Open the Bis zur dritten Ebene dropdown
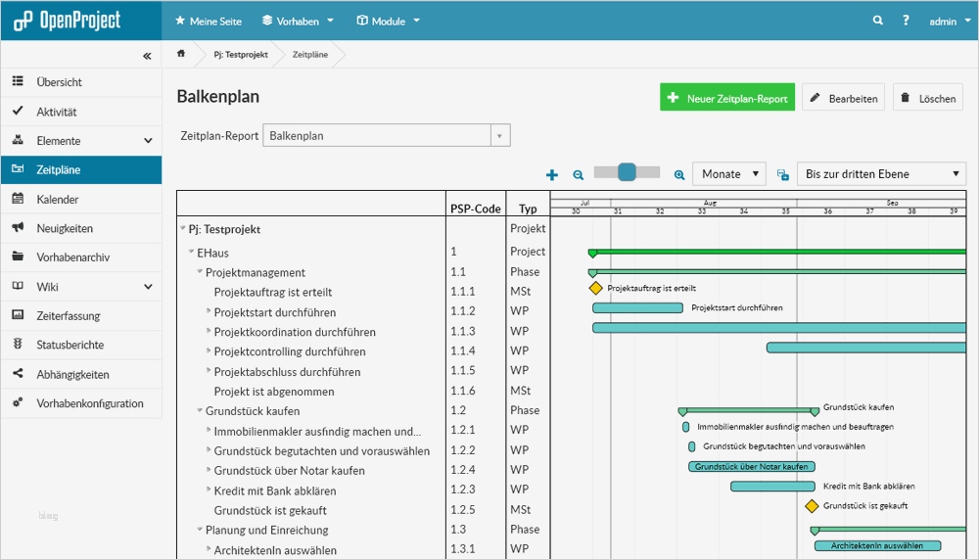Screen dimensions: 979x560 [881, 174]
